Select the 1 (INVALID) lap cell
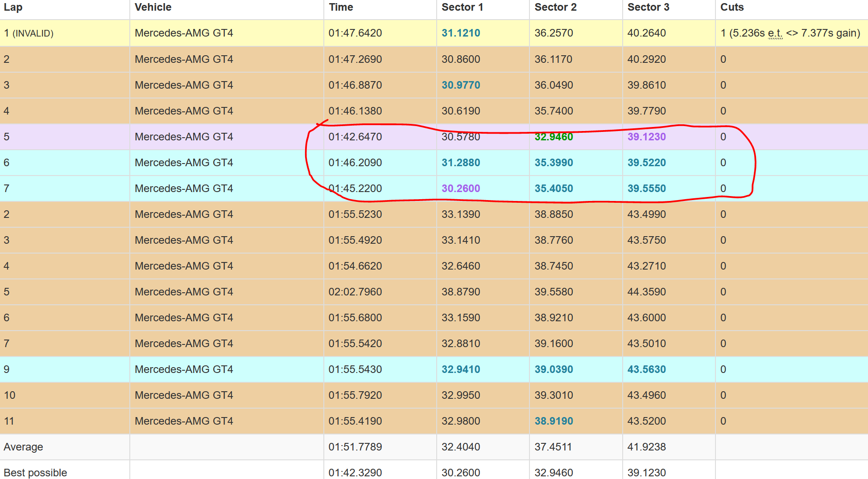The image size is (868, 479). pos(29,33)
